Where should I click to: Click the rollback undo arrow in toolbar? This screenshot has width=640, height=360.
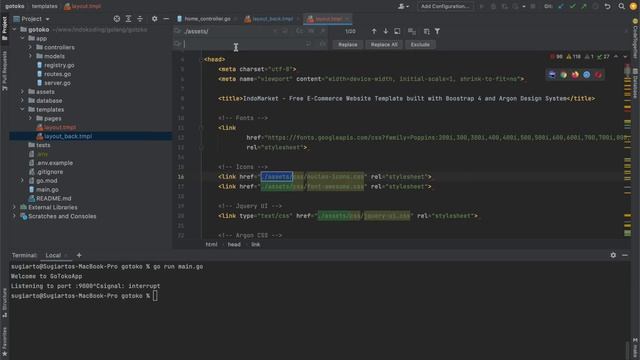(x=607, y=7)
